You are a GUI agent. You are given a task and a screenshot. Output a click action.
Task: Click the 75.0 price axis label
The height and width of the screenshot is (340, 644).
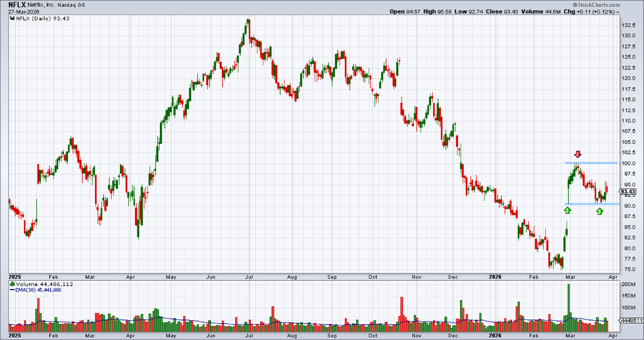[629, 270]
